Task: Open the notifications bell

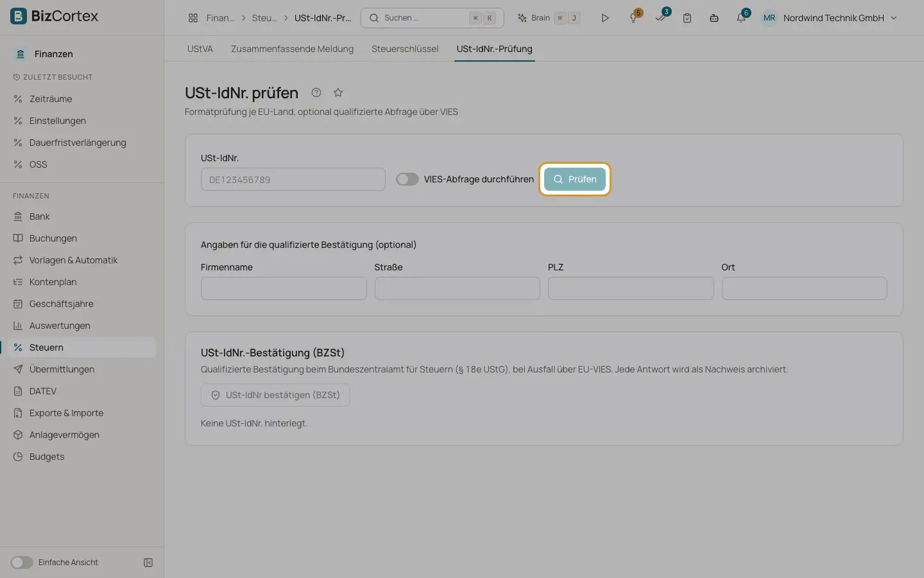Action: [x=741, y=18]
